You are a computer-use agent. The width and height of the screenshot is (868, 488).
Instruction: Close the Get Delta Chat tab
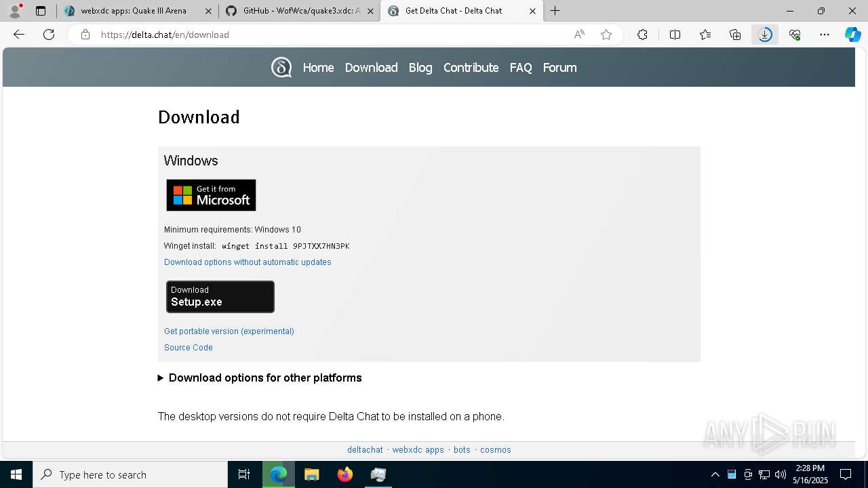point(532,11)
